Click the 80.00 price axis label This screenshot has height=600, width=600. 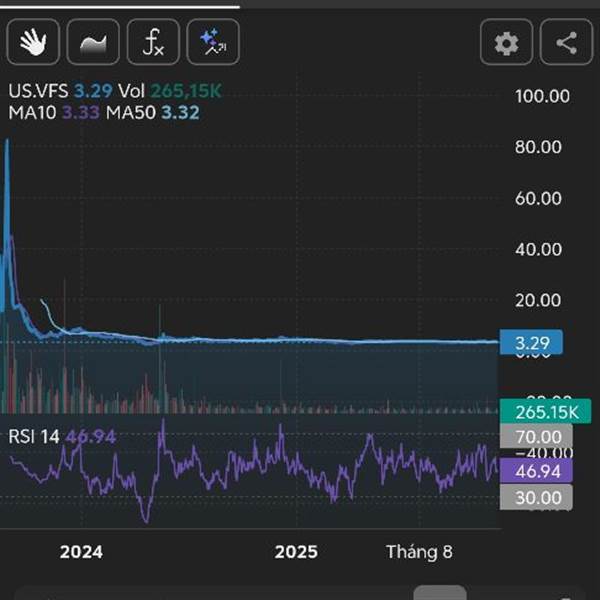[x=538, y=147]
